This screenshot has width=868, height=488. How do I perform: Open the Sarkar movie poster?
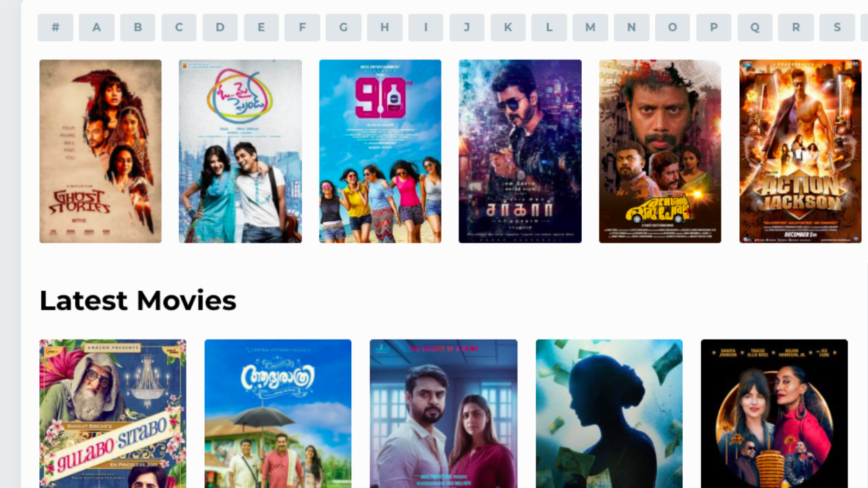coord(520,151)
